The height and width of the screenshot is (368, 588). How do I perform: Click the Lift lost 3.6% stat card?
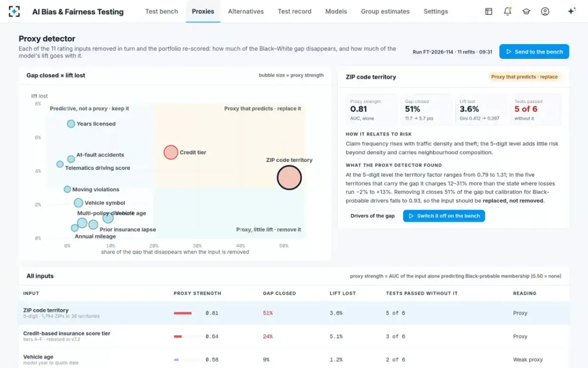click(x=481, y=110)
